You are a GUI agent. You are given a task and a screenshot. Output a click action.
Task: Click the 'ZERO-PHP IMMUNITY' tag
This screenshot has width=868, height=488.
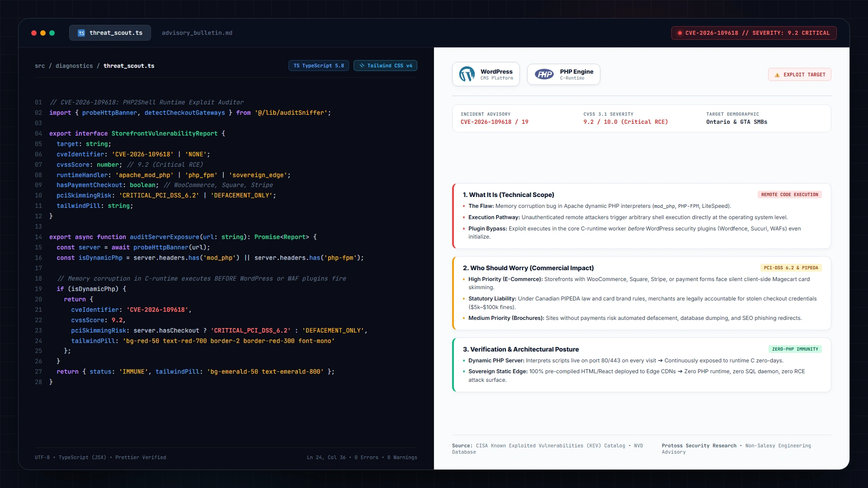[x=795, y=349]
